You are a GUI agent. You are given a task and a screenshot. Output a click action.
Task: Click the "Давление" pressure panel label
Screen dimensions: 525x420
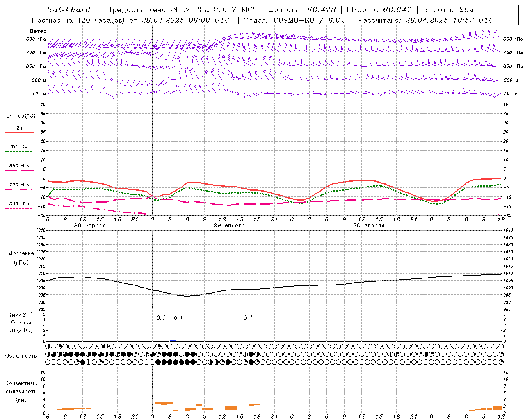(x=21, y=253)
